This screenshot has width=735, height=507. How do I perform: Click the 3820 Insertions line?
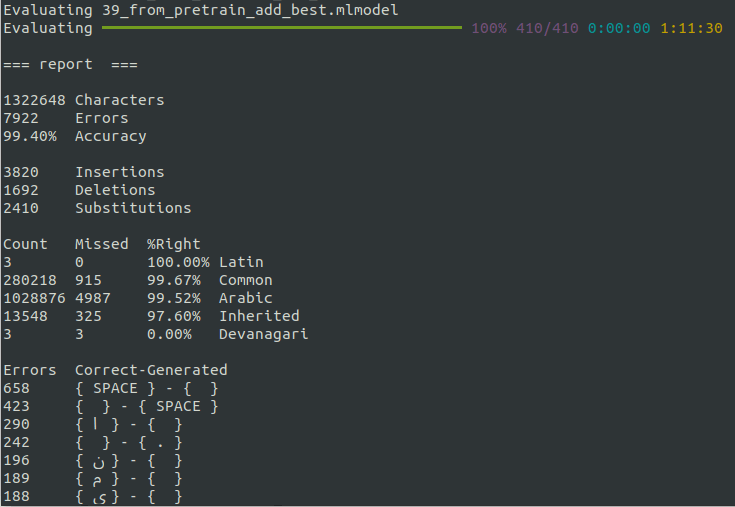pyautogui.click(x=84, y=172)
